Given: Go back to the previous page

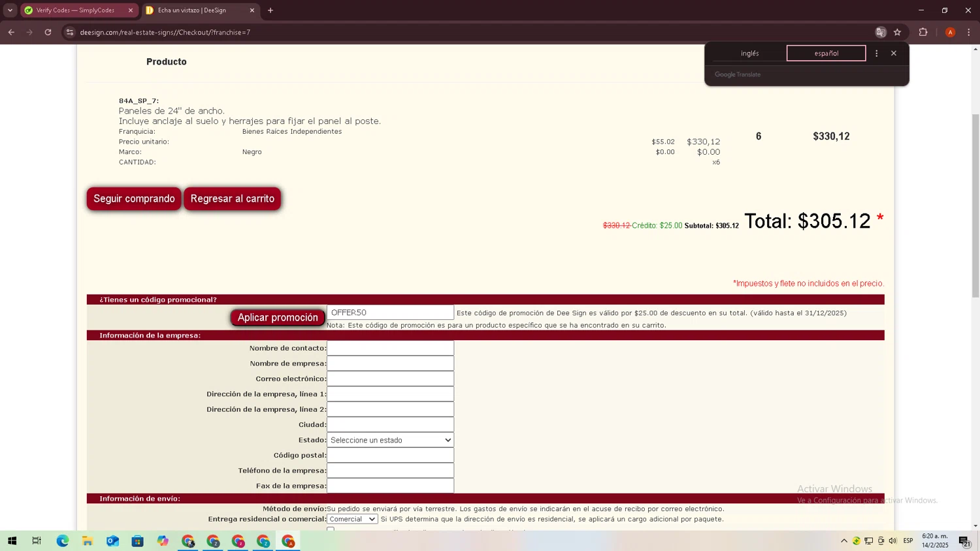Looking at the screenshot, I should coord(11,32).
